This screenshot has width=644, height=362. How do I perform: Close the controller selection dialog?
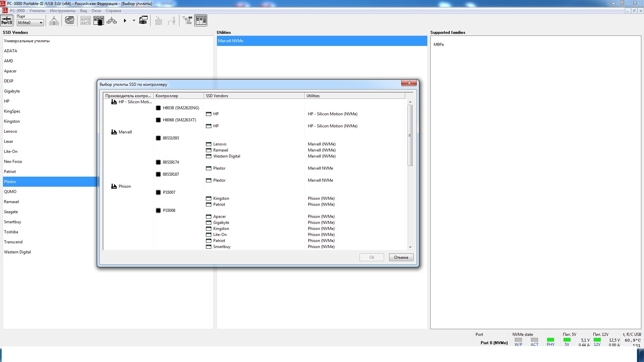[x=409, y=83]
